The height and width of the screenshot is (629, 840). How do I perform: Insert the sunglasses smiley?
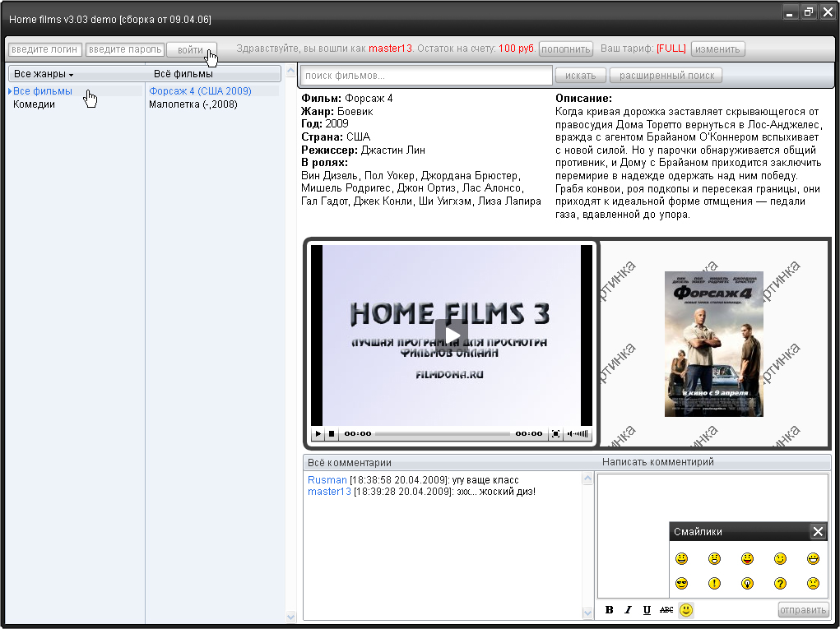tap(681, 584)
